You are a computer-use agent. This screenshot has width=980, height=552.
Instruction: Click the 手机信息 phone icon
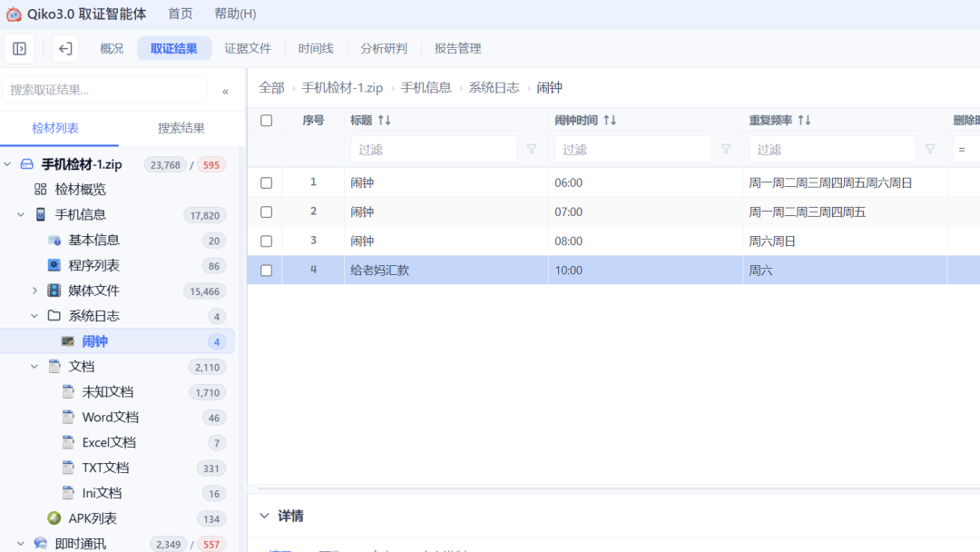[x=41, y=214]
